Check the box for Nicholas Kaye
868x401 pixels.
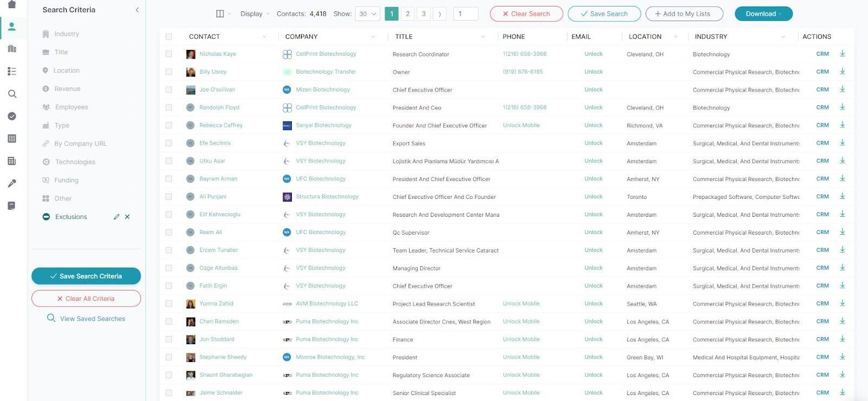[169, 54]
